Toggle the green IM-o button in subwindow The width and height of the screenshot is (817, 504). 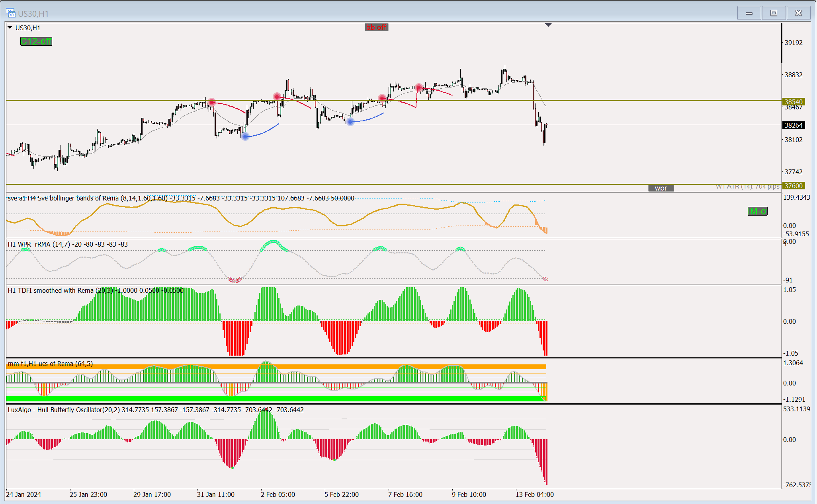757,211
